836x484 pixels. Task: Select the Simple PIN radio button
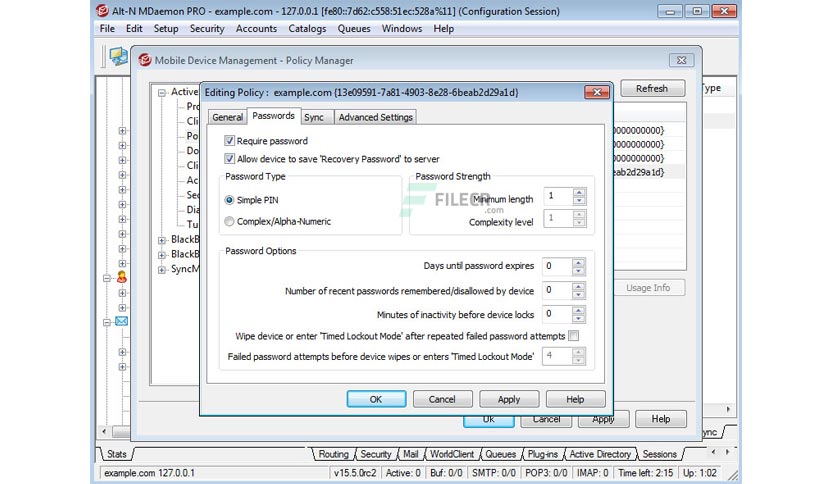tap(229, 200)
